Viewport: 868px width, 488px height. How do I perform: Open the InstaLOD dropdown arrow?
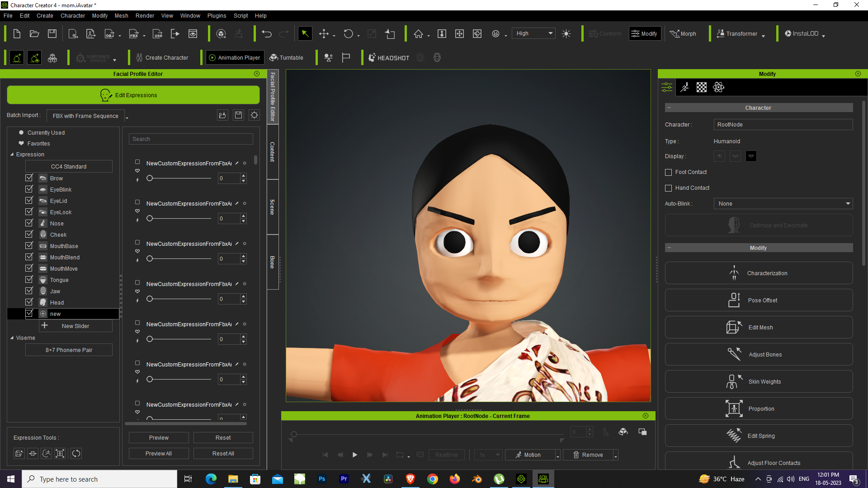click(x=824, y=36)
